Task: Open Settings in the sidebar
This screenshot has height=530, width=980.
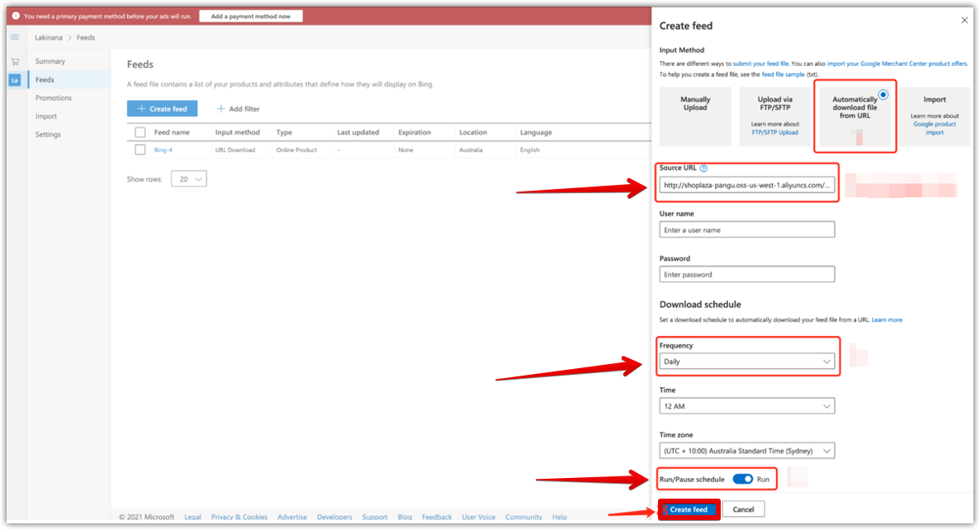Action: (x=48, y=135)
